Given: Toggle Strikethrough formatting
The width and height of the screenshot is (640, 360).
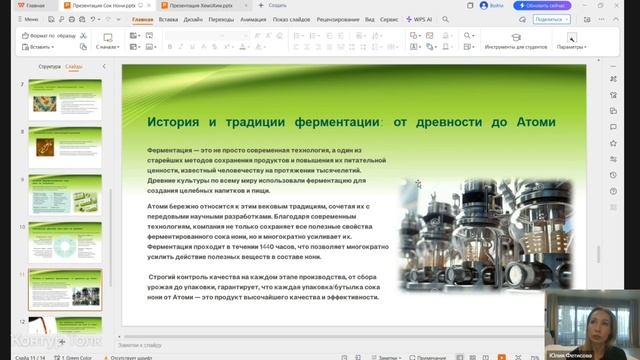Looking at the screenshot, I should [x=203, y=47].
